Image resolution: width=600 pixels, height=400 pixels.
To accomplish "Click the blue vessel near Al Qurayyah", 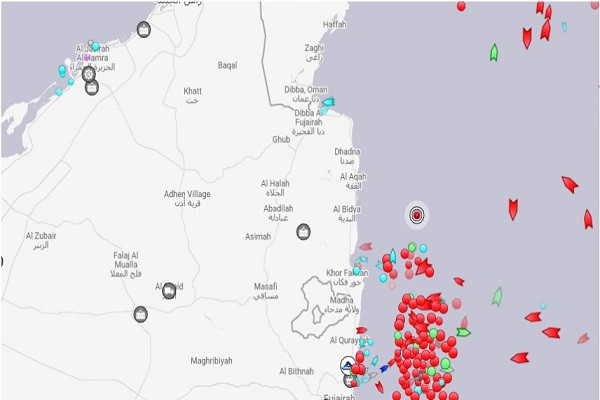I will point(385,367).
